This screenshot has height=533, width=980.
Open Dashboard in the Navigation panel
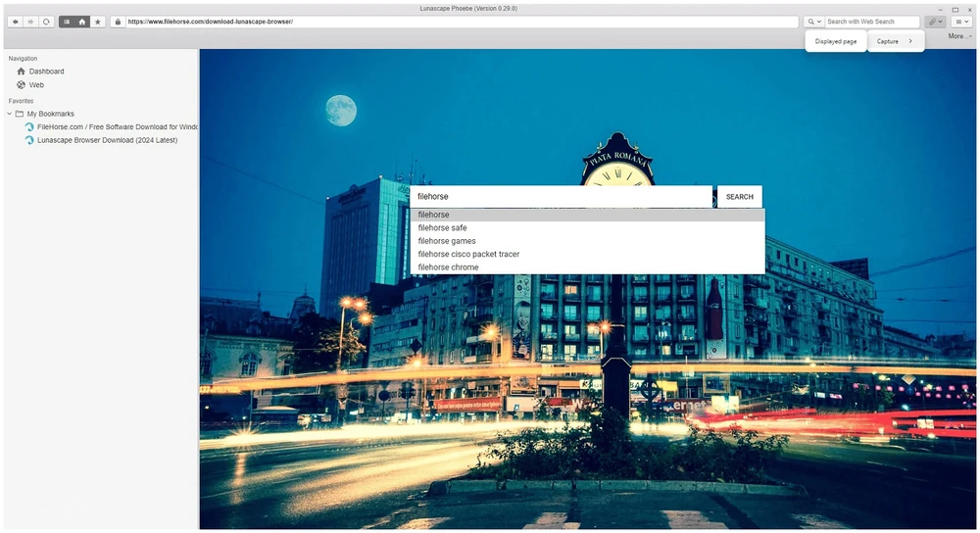pyautogui.click(x=46, y=72)
